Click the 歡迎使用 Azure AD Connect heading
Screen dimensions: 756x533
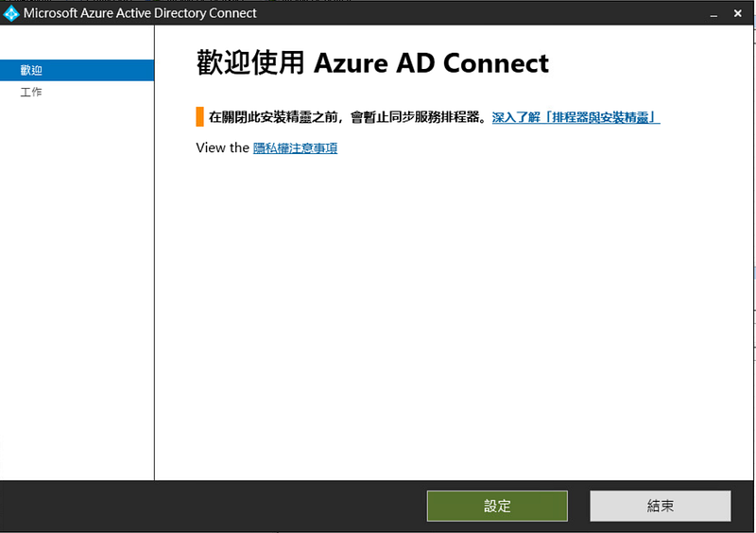[372, 63]
